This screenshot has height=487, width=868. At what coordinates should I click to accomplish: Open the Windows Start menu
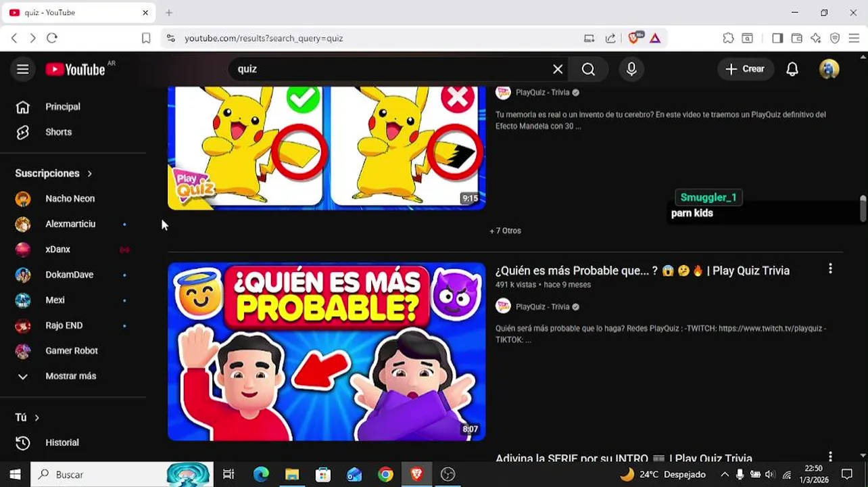(15, 475)
